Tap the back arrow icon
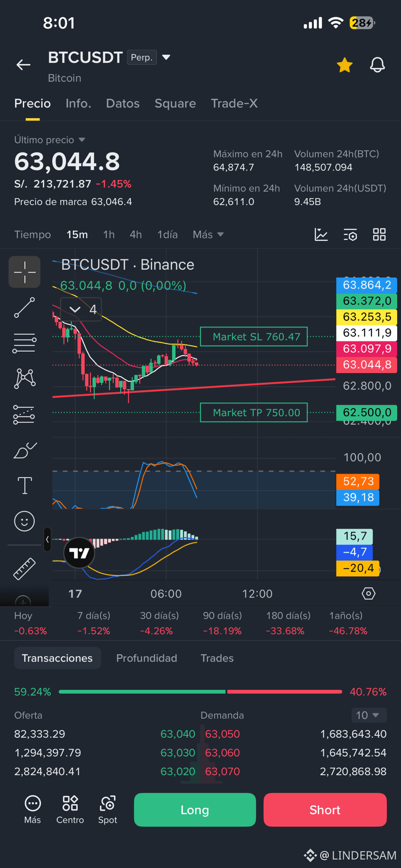This screenshot has width=401, height=868. click(23, 64)
